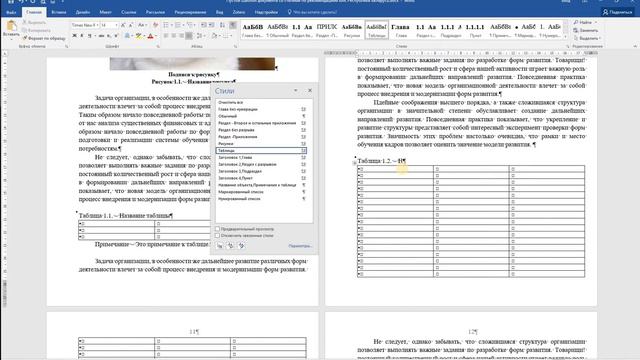This screenshot has width=640, height=360.
Task: Click the line spacing icon
Action: pos(200,36)
